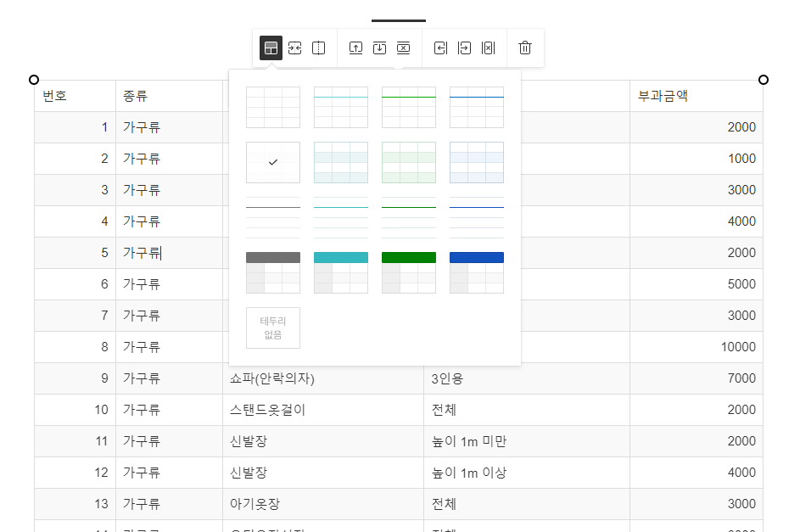Delete the entire table with the trash icon
Image resolution: width=800 pixels, height=532 pixels.
click(x=524, y=48)
